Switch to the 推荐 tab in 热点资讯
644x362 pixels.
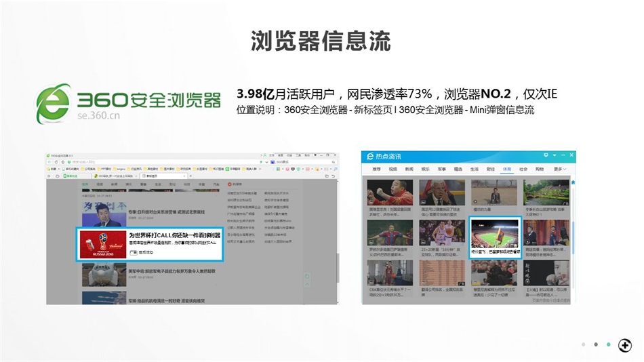pos(376,169)
